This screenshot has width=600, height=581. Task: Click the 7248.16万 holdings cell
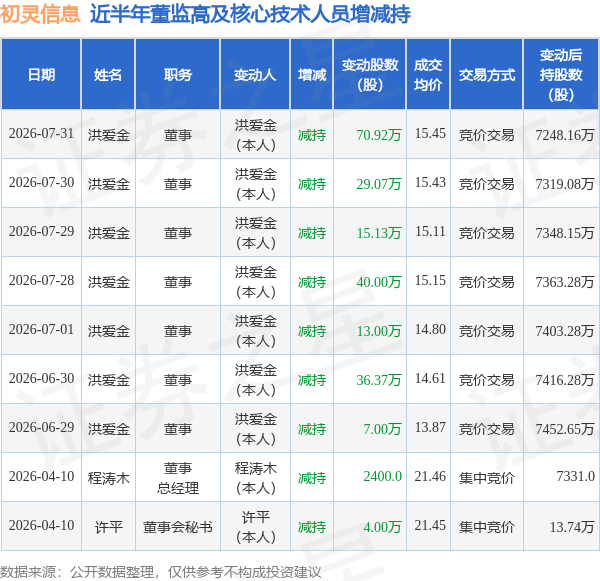point(564,135)
